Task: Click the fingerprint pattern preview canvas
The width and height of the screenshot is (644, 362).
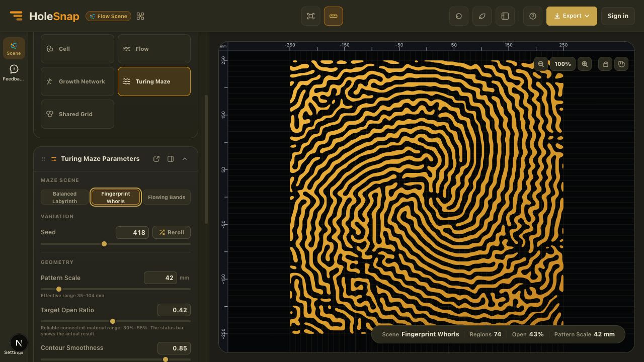Action: (426, 197)
